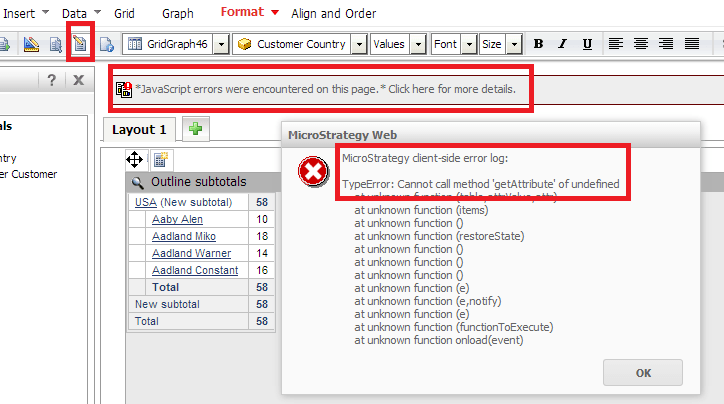This screenshot has height=404, width=724.
Task: Open the USA link in the grid
Action: [145, 202]
